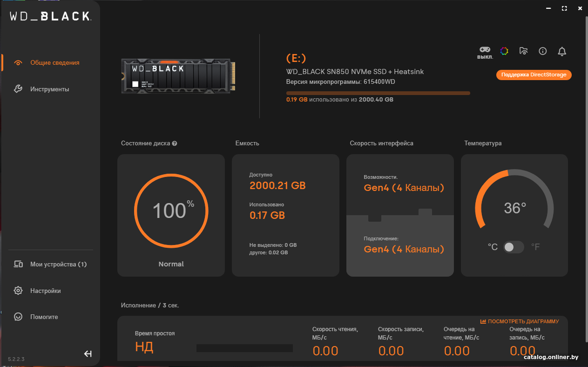Screen dimensions: 588x367
Task: Select °F temperature label
Action: 535,247
